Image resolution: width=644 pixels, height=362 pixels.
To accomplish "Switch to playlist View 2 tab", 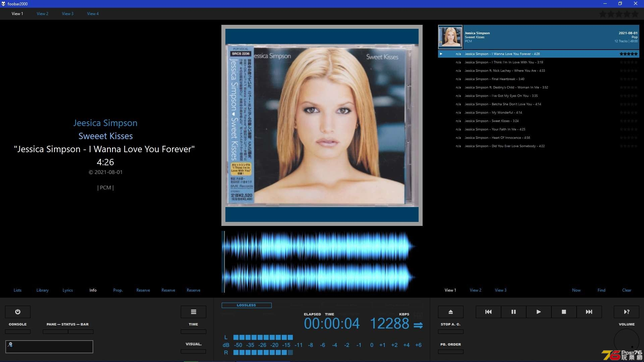I will point(476,290).
